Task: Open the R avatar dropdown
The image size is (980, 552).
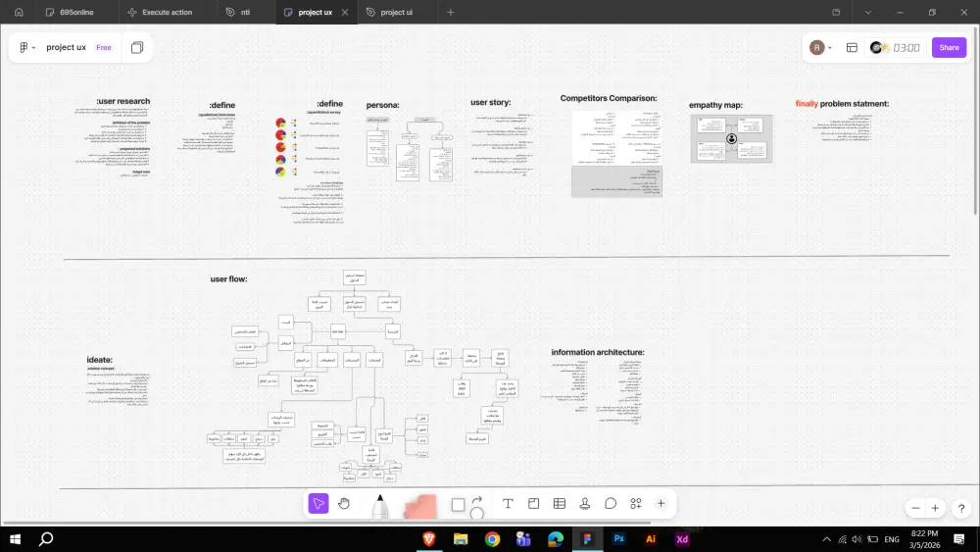Action: pyautogui.click(x=820, y=47)
